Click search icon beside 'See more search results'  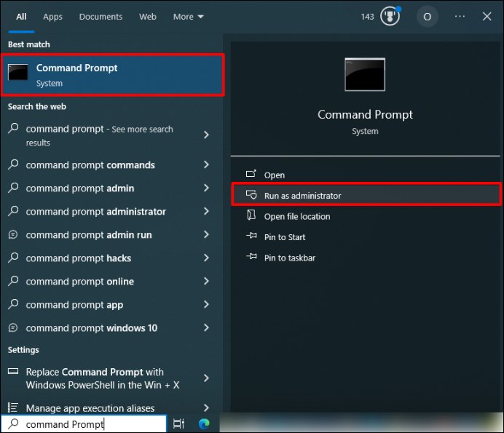click(13, 128)
